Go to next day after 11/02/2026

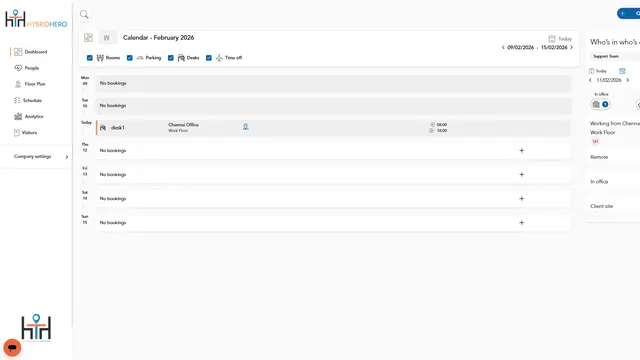[x=628, y=80]
